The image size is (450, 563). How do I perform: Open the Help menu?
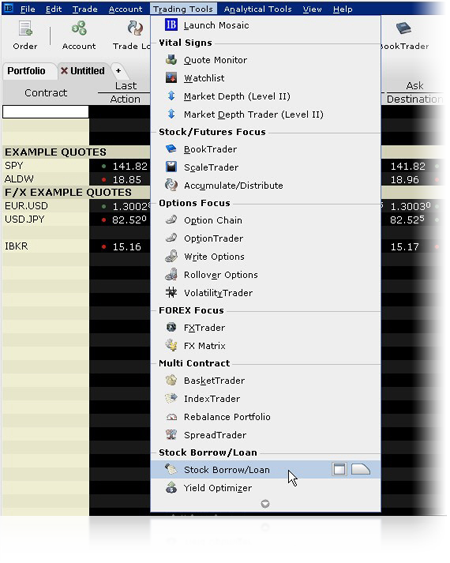tap(342, 9)
